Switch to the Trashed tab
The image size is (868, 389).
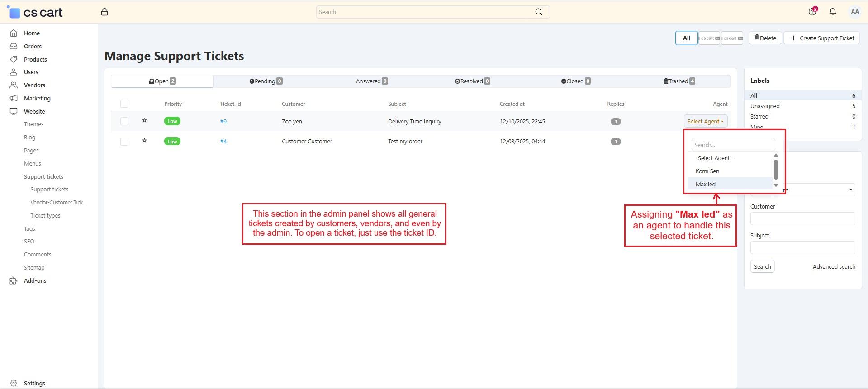point(679,81)
